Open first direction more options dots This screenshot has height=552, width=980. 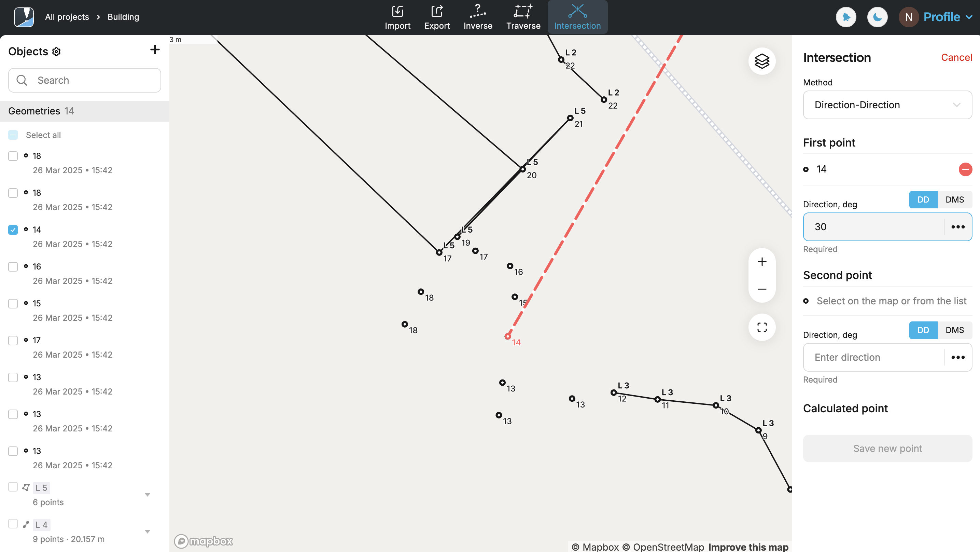[957, 227]
